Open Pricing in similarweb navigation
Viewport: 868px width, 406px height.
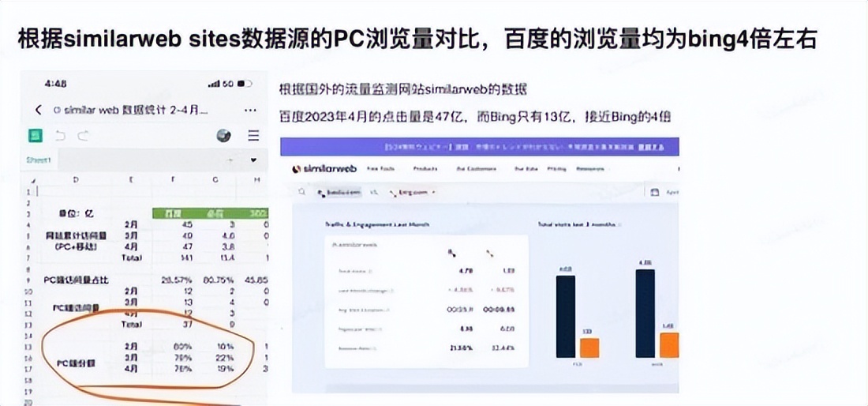click(556, 168)
